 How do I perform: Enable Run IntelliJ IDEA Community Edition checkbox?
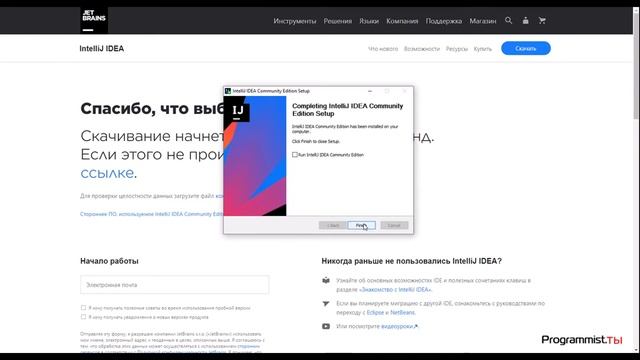295,155
